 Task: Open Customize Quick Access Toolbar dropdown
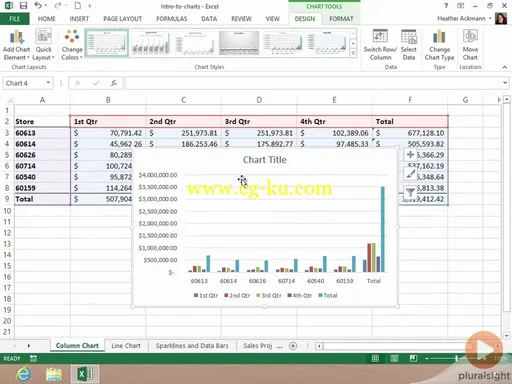click(90, 6)
